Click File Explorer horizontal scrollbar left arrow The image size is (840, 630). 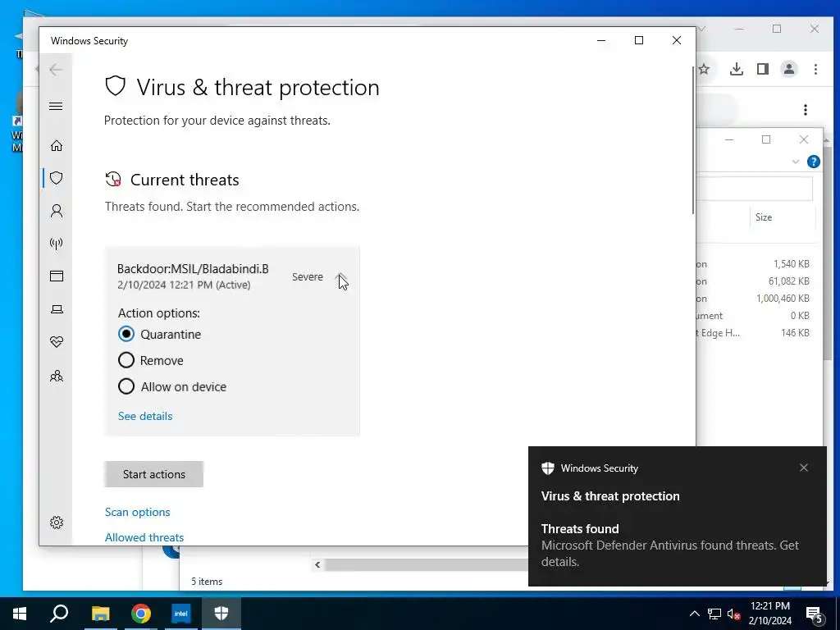[317, 564]
